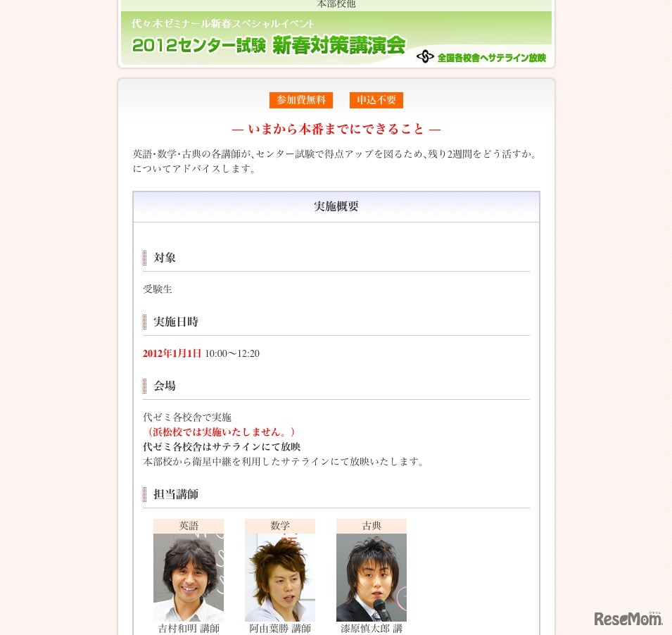Click the 会場 heading marker icon
This screenshot has width=672, height=635.
pos(145,386)
